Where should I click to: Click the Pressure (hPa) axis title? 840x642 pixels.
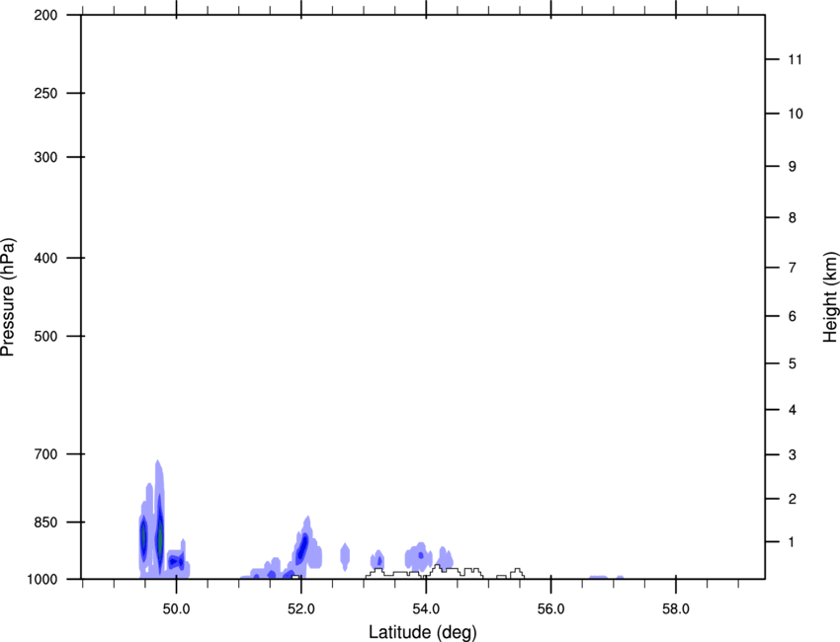coord(8,297)
